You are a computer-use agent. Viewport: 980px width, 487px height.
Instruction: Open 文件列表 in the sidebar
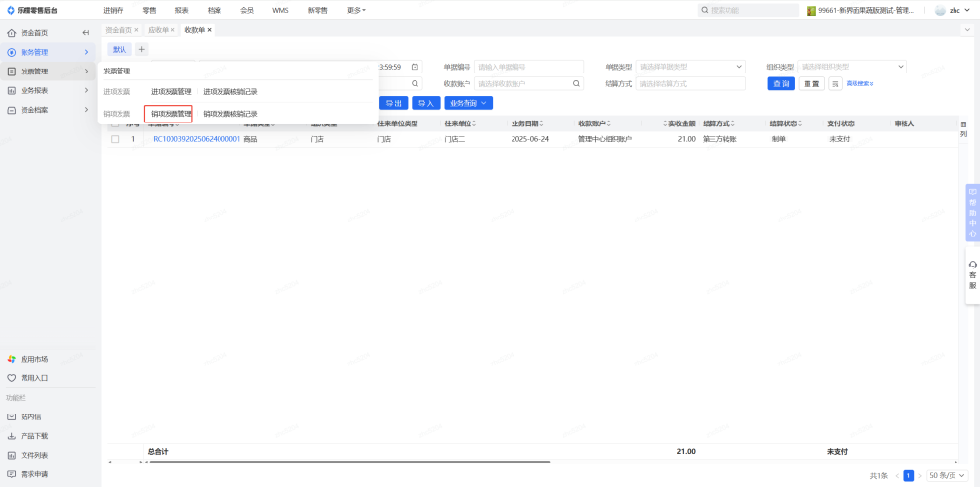[34, 455]
